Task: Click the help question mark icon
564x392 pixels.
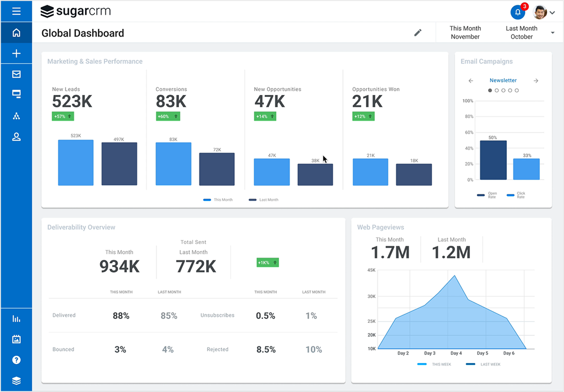Action: pos(16,360)
